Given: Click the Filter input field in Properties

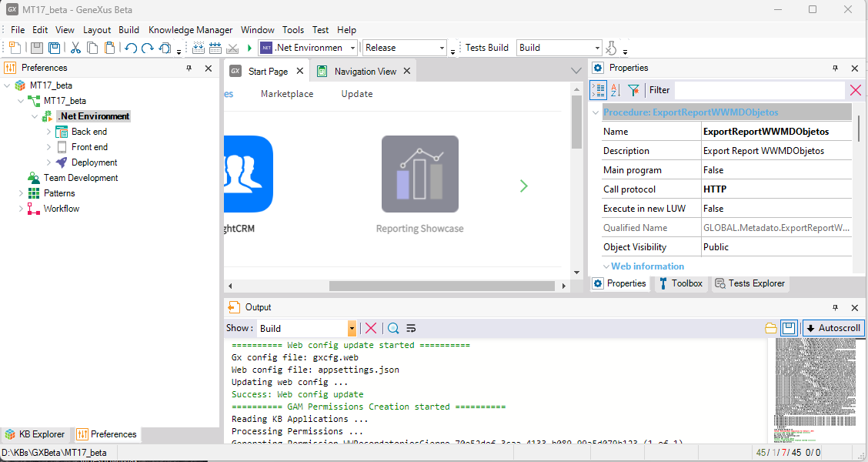Looking at the screenshot, I should point(759,90).
